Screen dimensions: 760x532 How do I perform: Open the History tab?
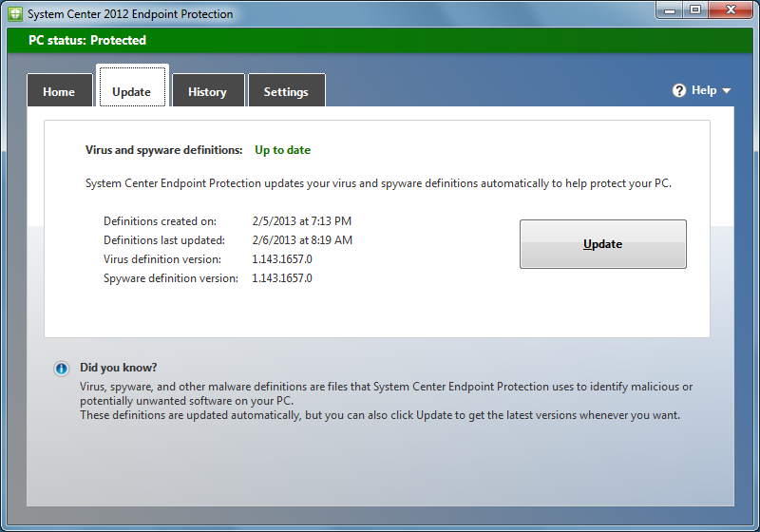208,90
